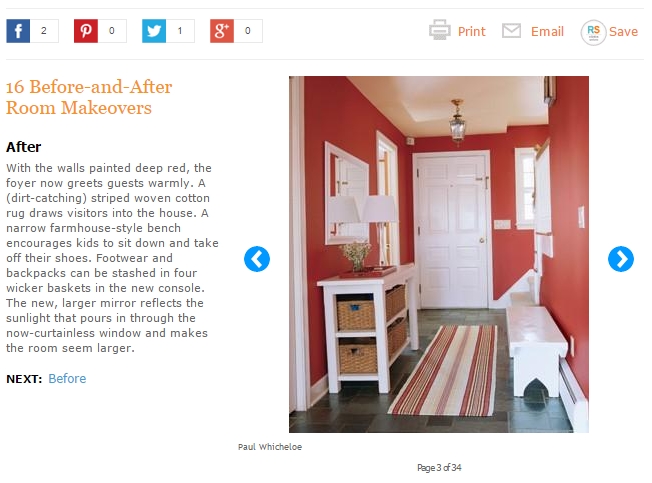
Task: Click the Save text link
Action: pos(623,32)
